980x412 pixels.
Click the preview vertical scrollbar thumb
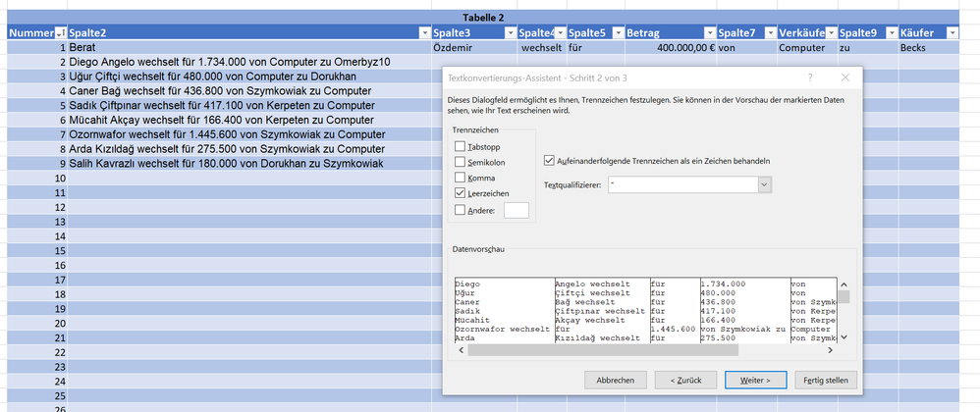844,296
